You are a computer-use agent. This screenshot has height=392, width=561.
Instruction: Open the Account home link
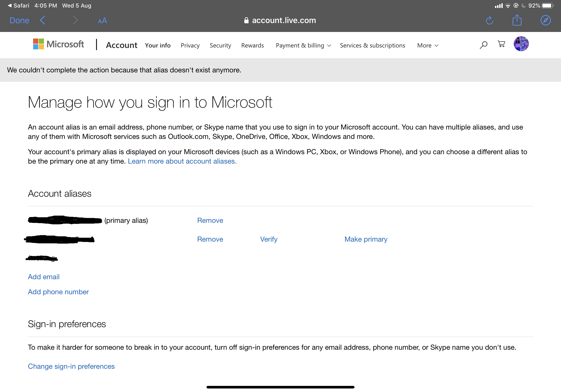pyautogui.click(x=121, y=45)
